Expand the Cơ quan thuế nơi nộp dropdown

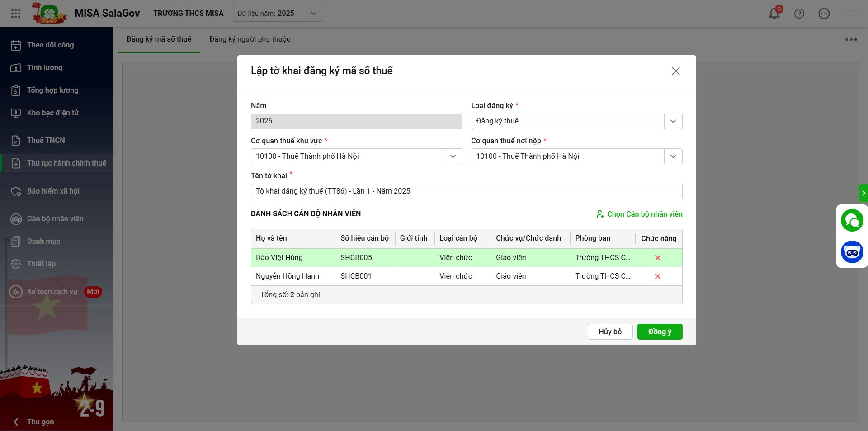(673, 156)
